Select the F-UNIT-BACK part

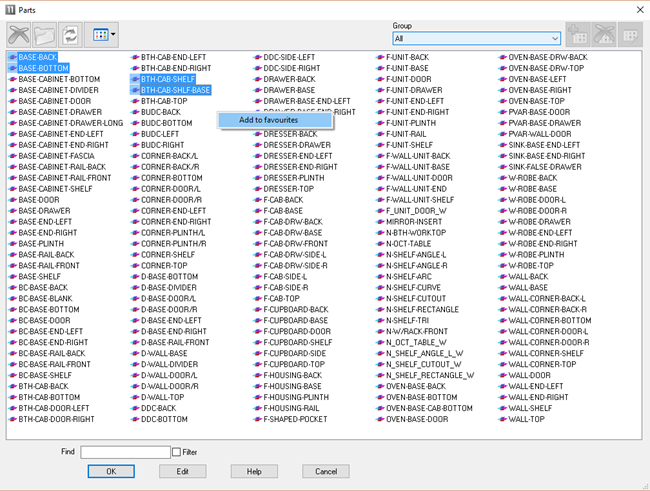(407, 57)
